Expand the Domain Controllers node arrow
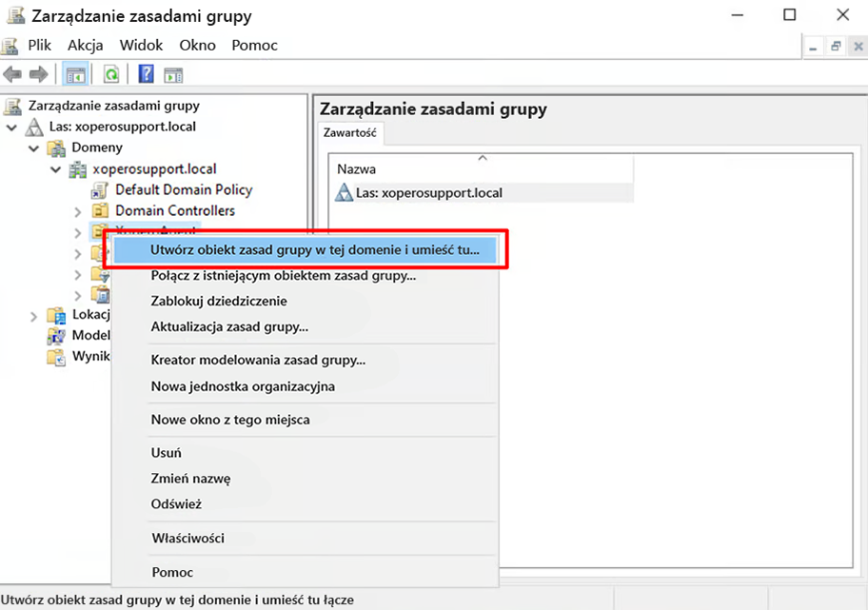The height and width of the screenshot is (610, 868). coord(77,210)
